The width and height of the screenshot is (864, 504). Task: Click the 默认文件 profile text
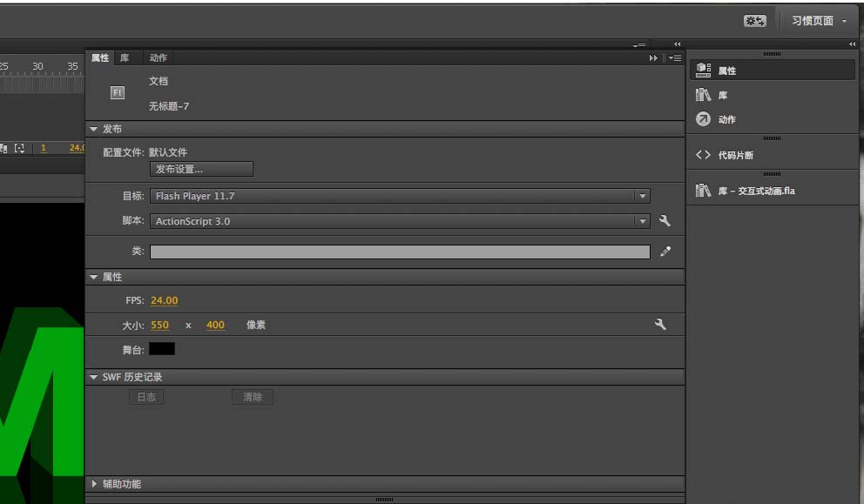(167, 152)
